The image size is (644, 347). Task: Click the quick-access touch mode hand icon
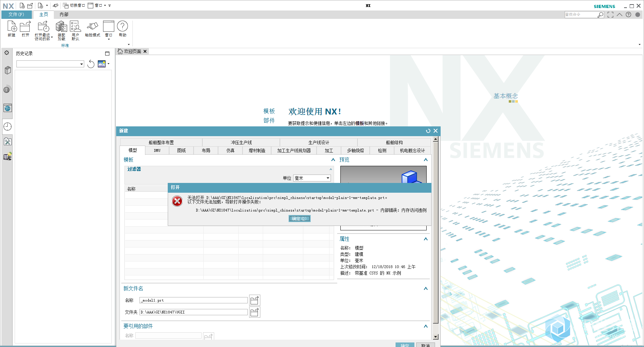56,6
